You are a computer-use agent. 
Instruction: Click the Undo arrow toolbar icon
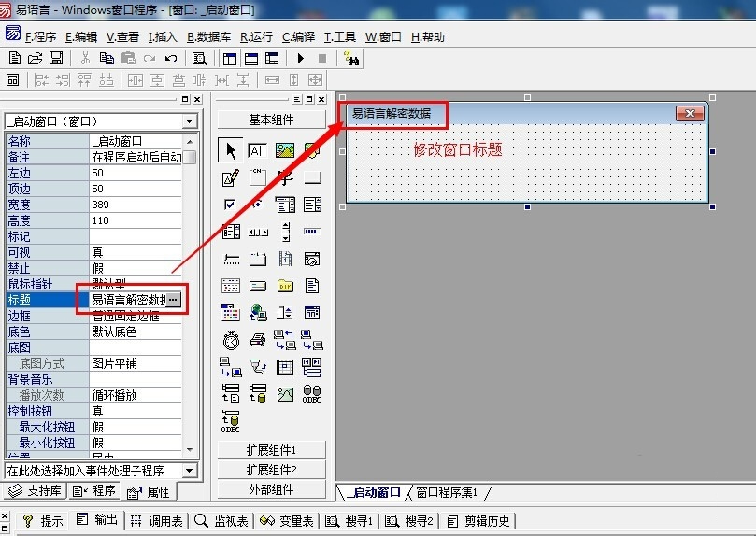(171, 58)
